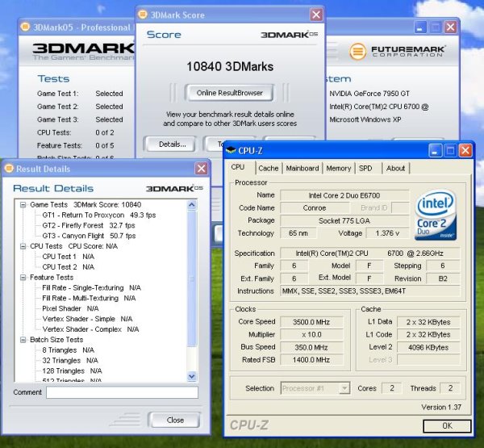Click the Result Details scrollbar up arrow
The width and height of the screenshot is (484, 448).
tap(192, 205)
